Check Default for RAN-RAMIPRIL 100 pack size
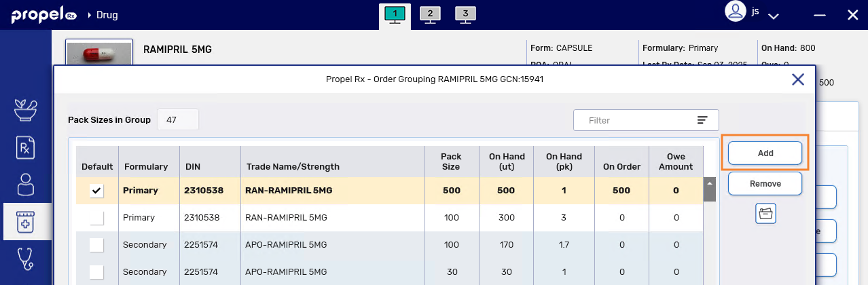The width and height of the screenshot is (868, 285). coord(97,218)
